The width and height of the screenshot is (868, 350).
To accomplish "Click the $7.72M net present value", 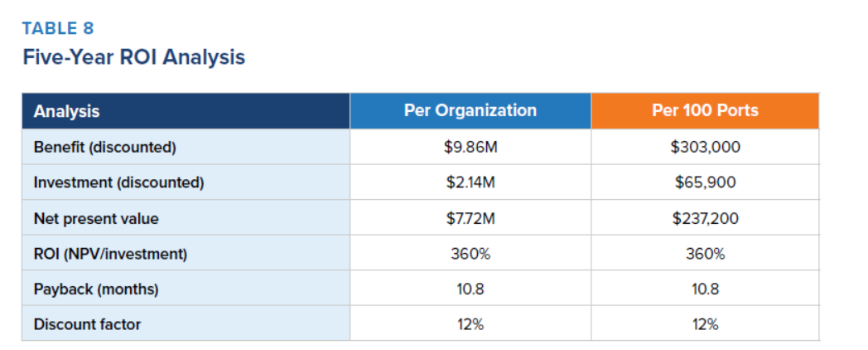I will click(x=470, y=219).
